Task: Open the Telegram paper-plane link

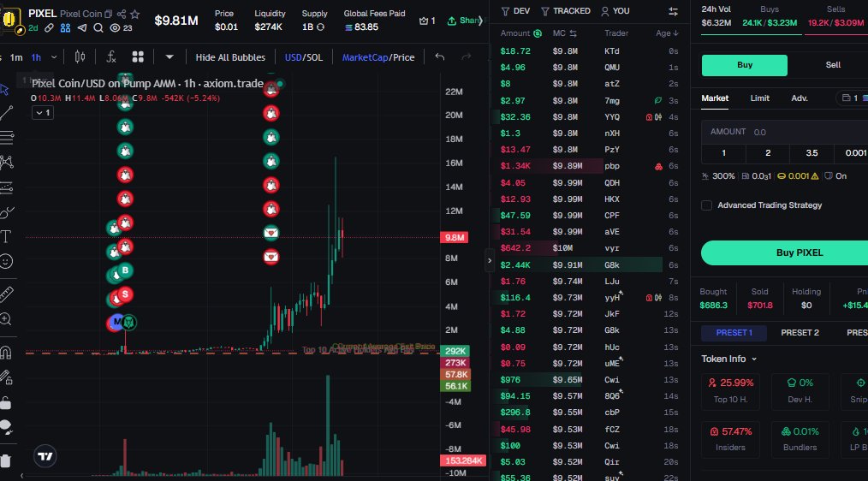Action: (82, 27)
